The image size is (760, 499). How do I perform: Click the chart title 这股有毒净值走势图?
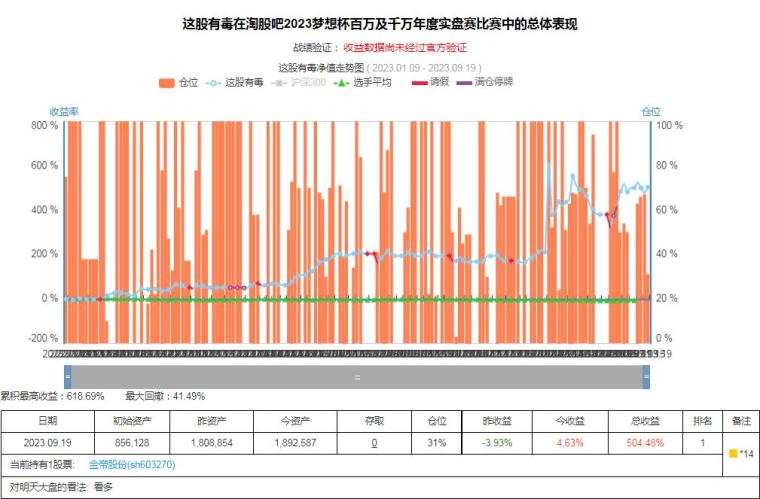click(x=321, y=67)
